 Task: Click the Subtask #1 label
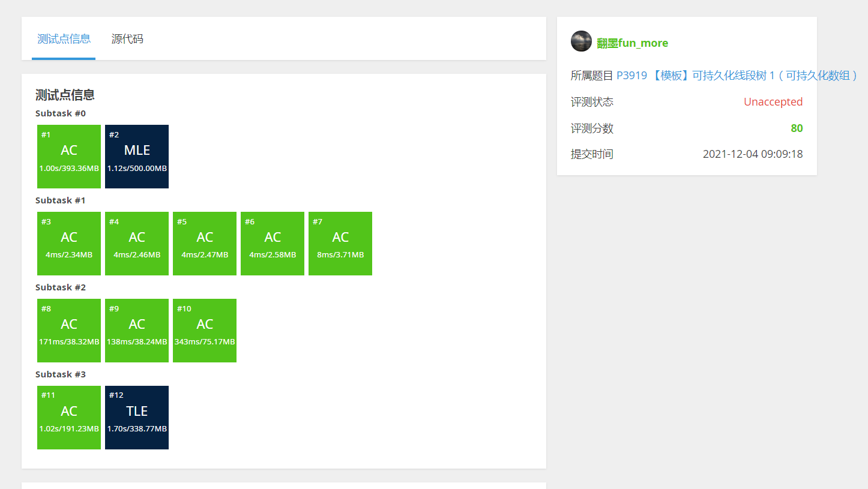point(61,200)
